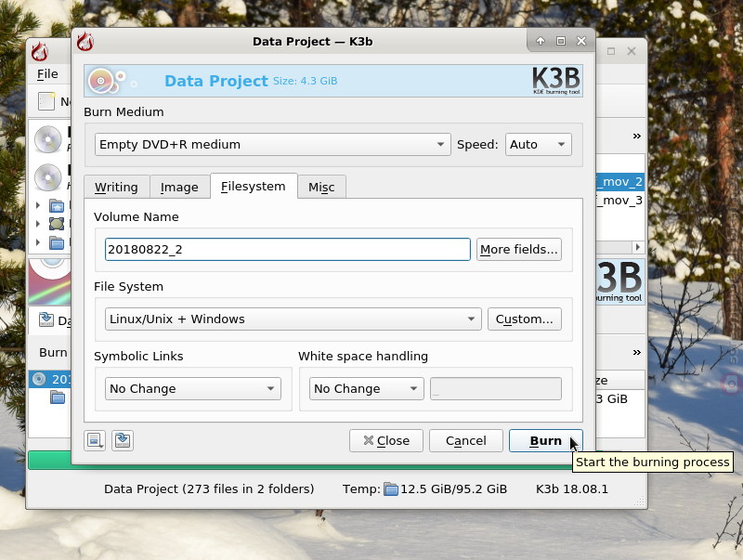Select the file ending with _mov_3
The image size is (743, 560).
coord(620,201)
